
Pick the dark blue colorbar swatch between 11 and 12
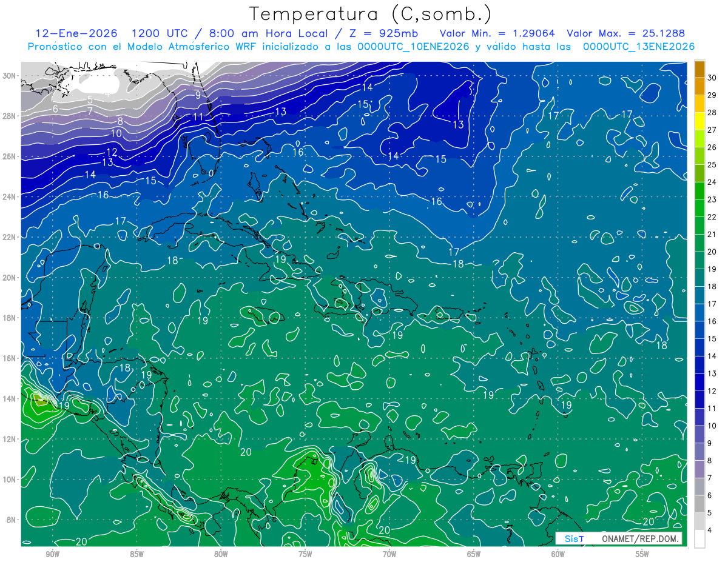click(x=699, y=400)
